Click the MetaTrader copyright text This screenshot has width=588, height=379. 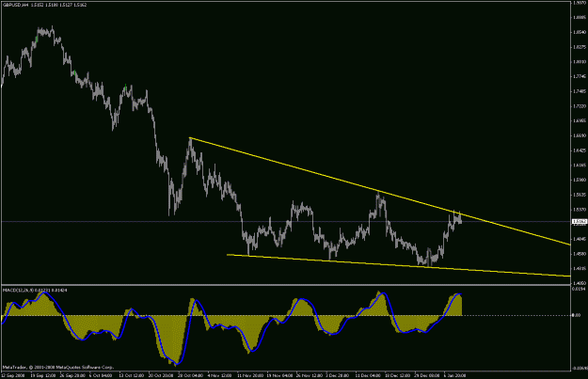click(58, 367)
